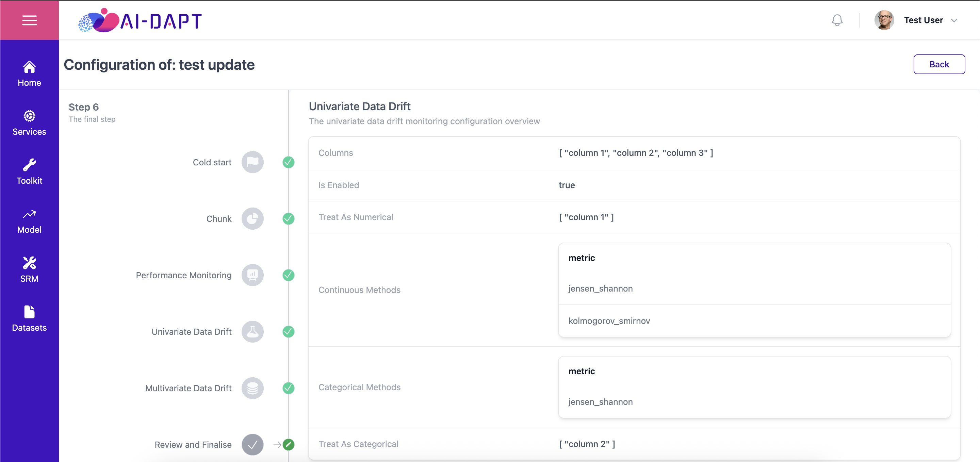Click the AI-DAPT logo
Image resolution: width=980 pixels, height=462 pixels.
(140, 20)
